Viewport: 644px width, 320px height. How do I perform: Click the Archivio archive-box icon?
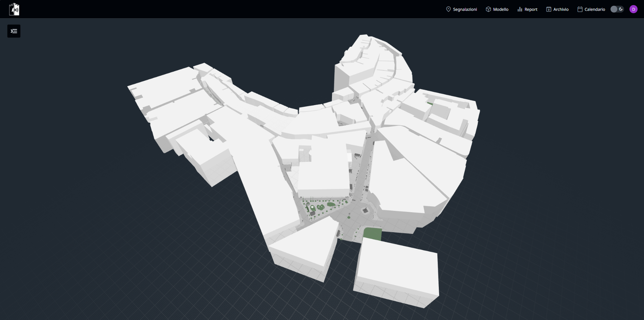(549, 9)
